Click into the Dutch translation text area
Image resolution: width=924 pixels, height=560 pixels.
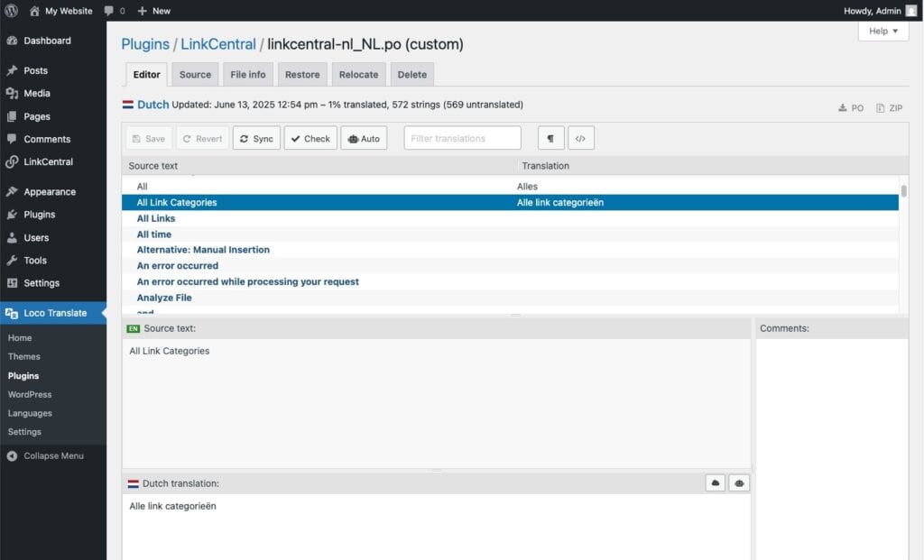[437, 527]
